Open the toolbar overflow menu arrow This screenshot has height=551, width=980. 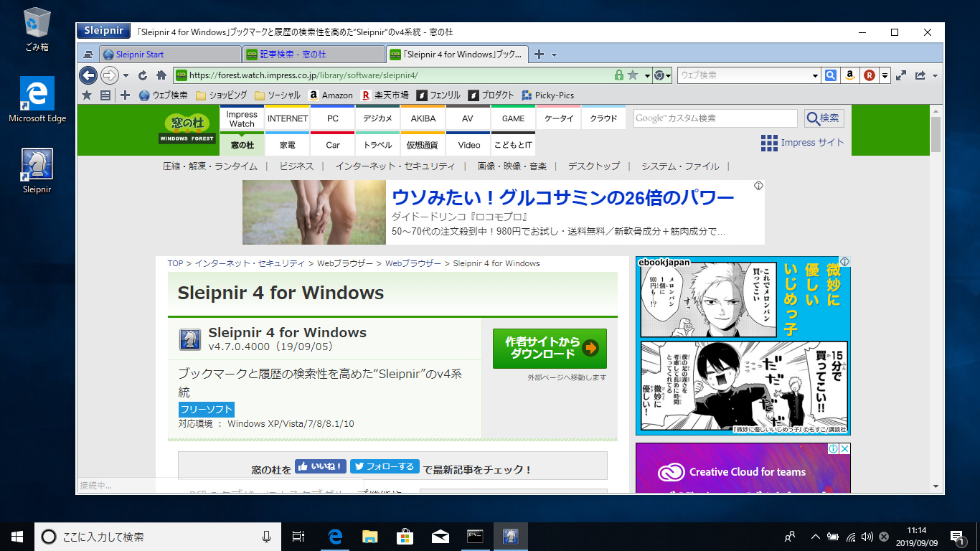click(935, 75)
